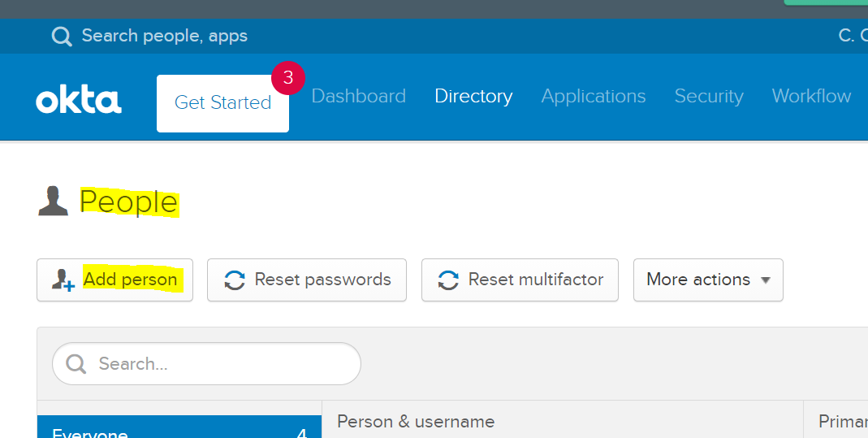Click the magnifier icon in top search bar
The image size is (868, 438).
[62, 37]
